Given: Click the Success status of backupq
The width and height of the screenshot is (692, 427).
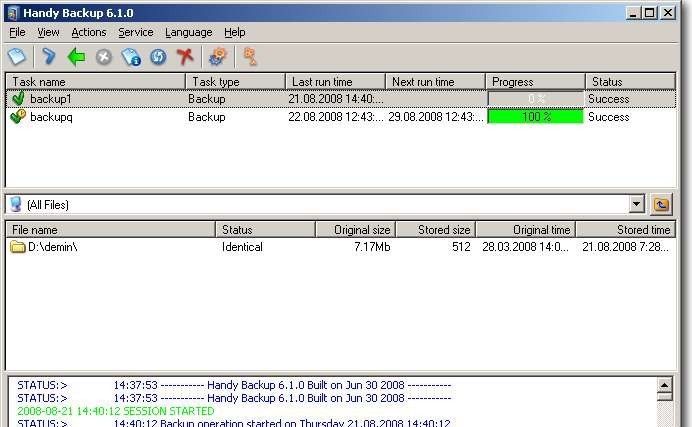Looking at the screenshot, I should 609,116.
